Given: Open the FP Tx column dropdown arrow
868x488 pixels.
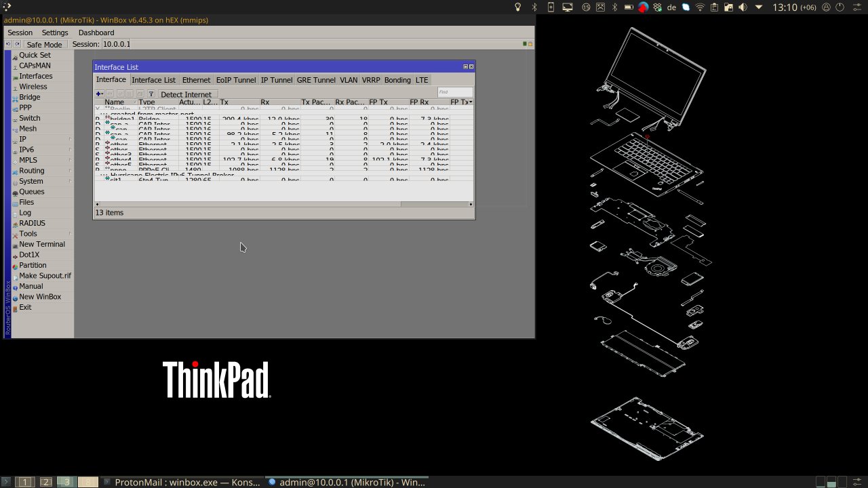Looking at the screenshot, I should [x=471, y=102].
